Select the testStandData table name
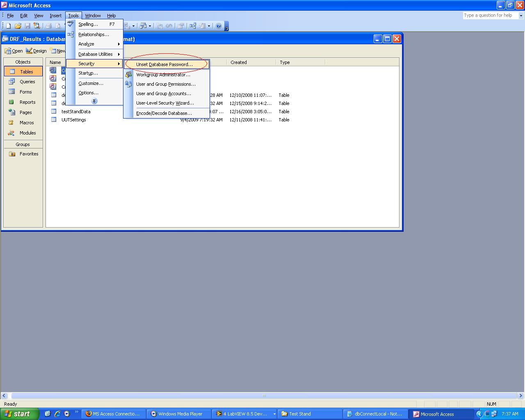The height and width of the screenshot is (420, 525). [x=76, y=112]
